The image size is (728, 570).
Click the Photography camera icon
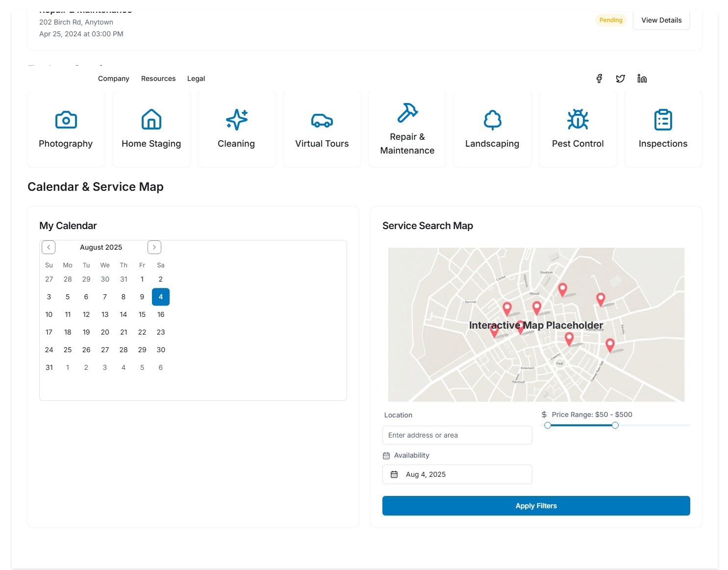coord(66,120)
